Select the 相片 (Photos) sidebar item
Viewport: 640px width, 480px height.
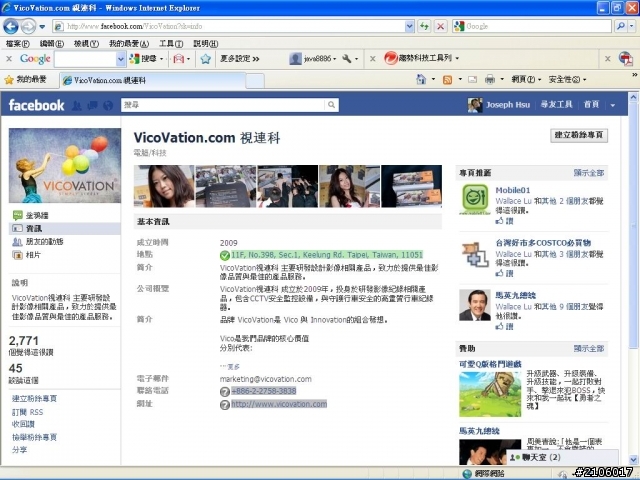(x=33, y=255)
